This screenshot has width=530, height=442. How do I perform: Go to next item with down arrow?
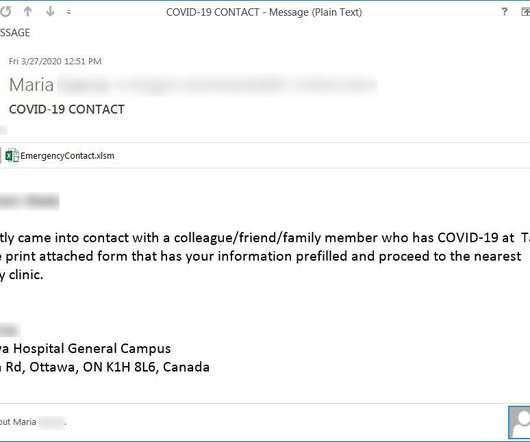[50, 11]
